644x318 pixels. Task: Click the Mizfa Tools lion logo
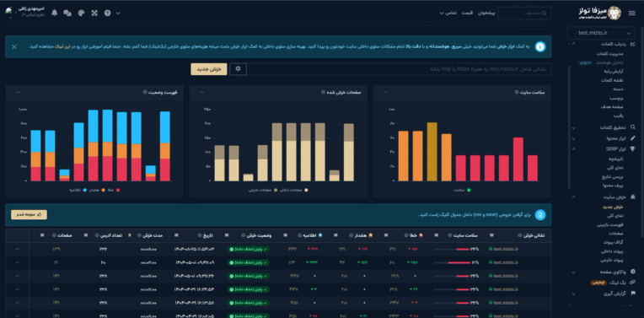click(x=614, y=13)
